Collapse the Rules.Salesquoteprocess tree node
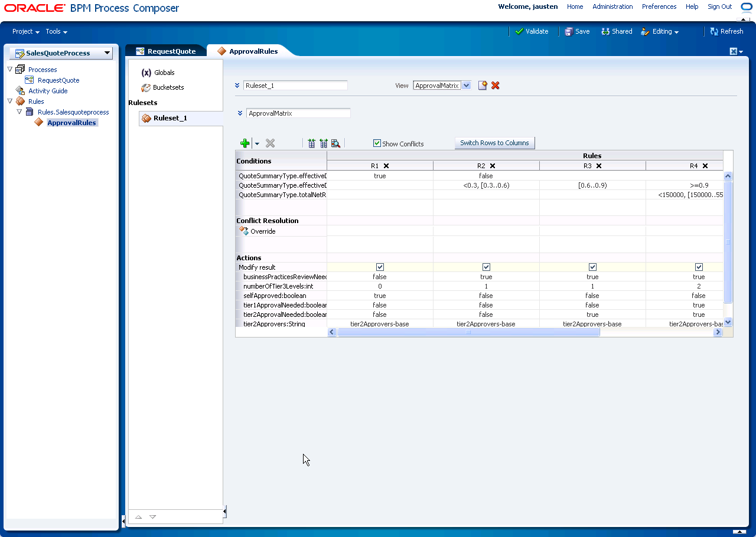756x537 pixels. coord(19,112)
